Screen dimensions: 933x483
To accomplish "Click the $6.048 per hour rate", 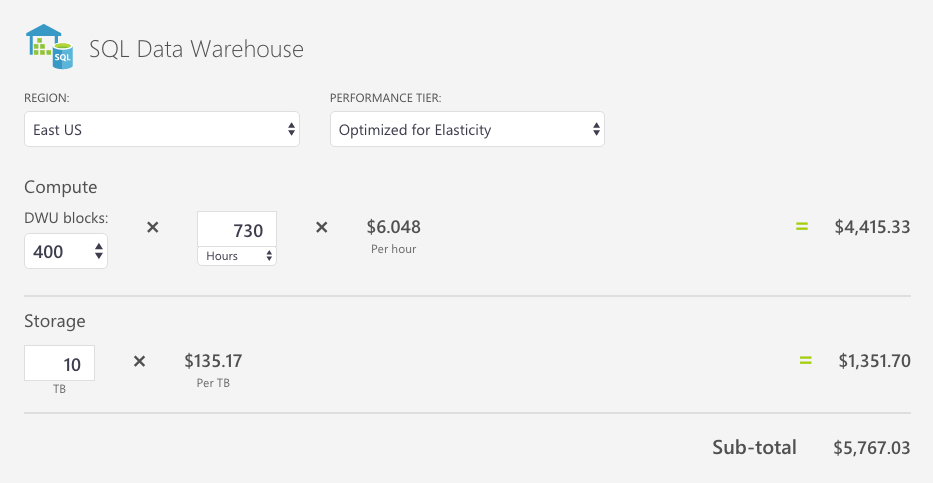I will click(x=393, y=227).
